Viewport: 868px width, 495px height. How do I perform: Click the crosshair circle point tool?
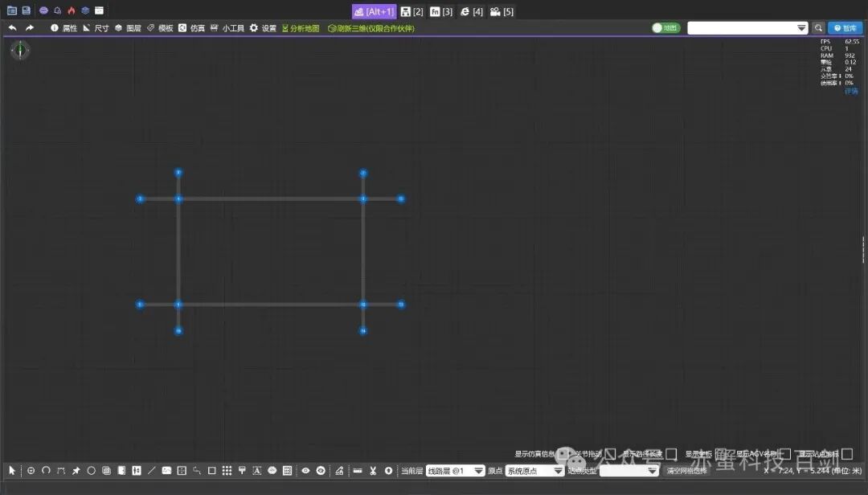pyautogui.click(x=31, y=471)
